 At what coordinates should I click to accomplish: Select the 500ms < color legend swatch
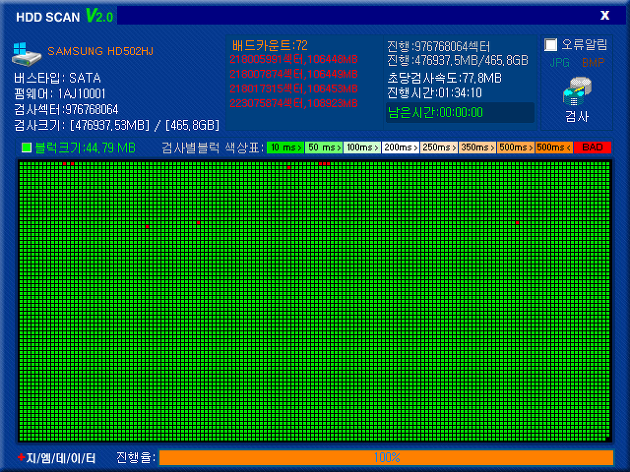click(x=554, y=147)
